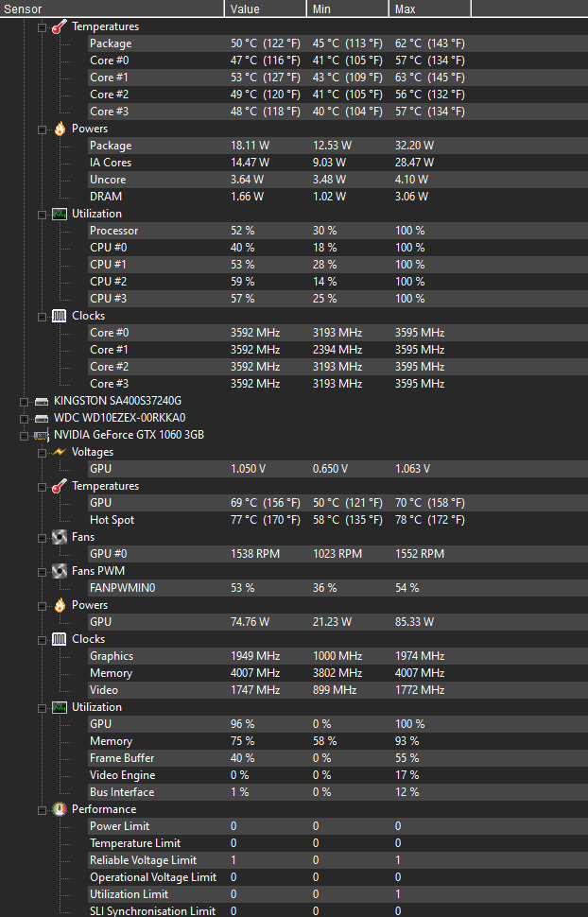Viewport: 588px width, 917px height.
Task: Click the flame icon beside IA Cores Powers group
Action: pos(60,129)
